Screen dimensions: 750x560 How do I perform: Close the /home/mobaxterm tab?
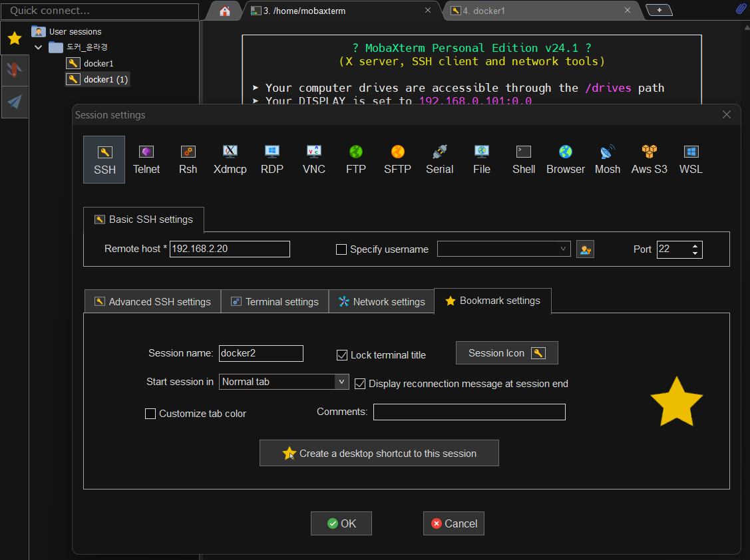428,10
